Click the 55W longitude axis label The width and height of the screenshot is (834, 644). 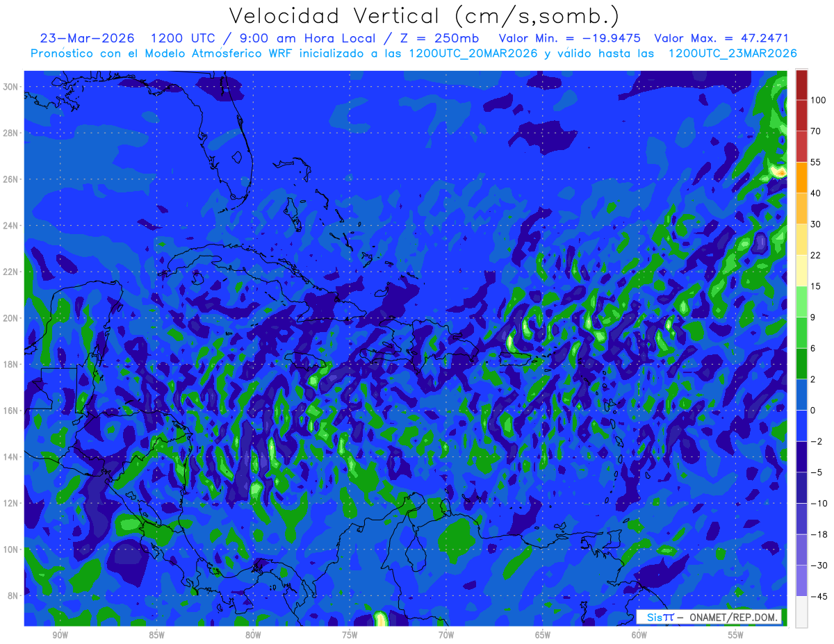[x=736, y=635]
